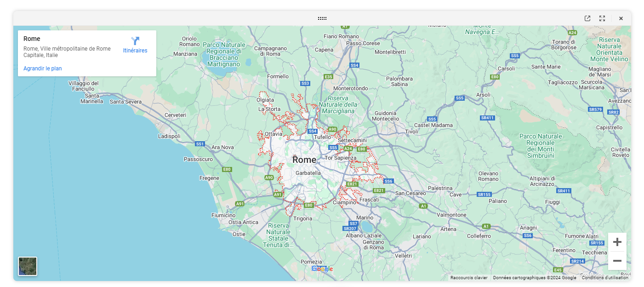Viewport: 644px width, 287px height.
Task: Open Conditions d'utilisation link
Action: (x=605, y=278)
